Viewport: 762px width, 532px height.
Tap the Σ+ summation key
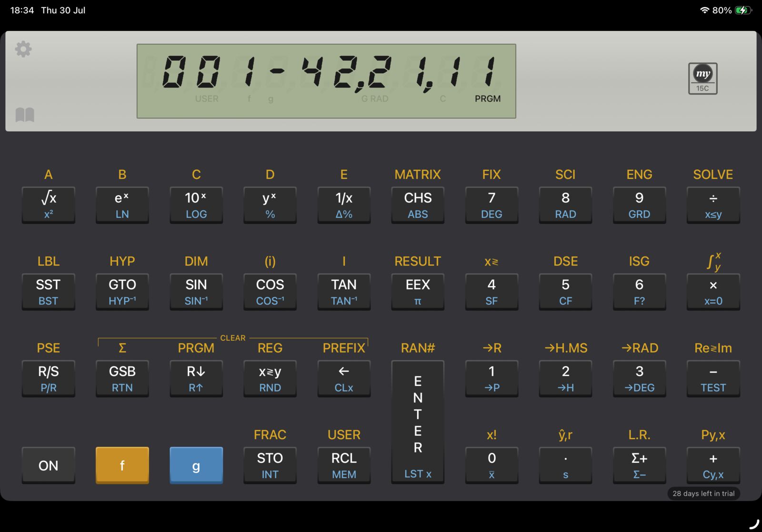pyautogui.click(x=639, y=465)
